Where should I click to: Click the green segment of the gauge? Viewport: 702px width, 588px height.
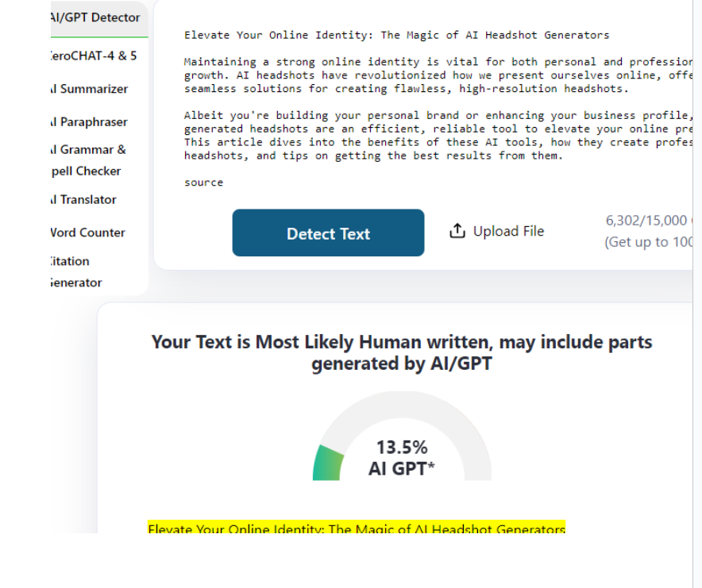click(328, 463)
